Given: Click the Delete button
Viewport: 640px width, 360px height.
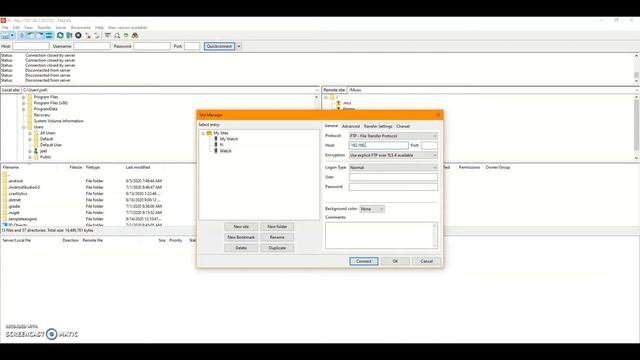Looking at the screenshot, I should tap(241, 248).
